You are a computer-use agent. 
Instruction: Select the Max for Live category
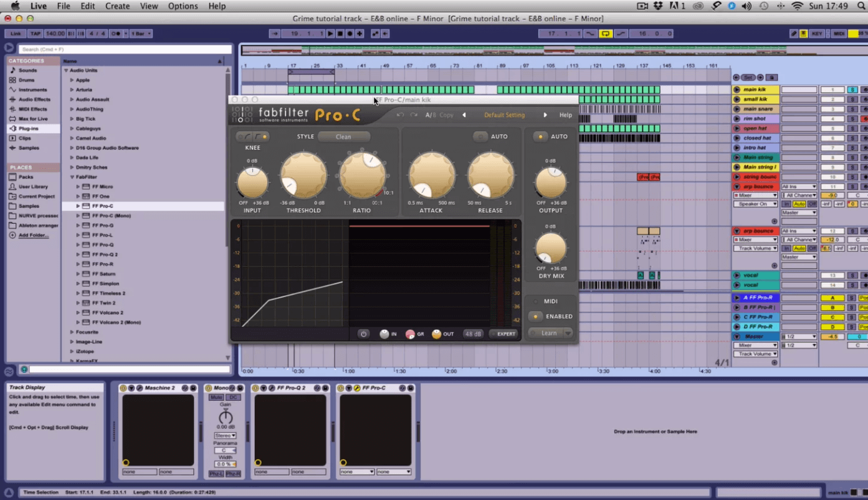point(33,119)
